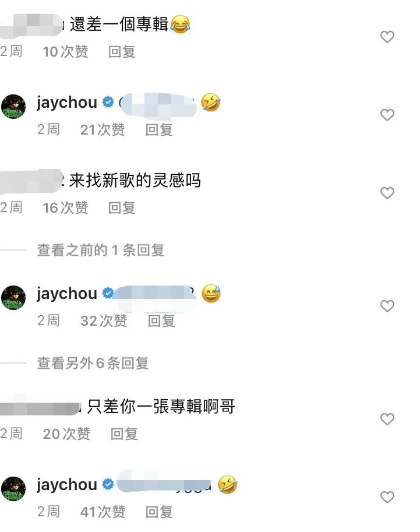Heart the 只差你一張專輯啊哥 comment

point(387,420)
